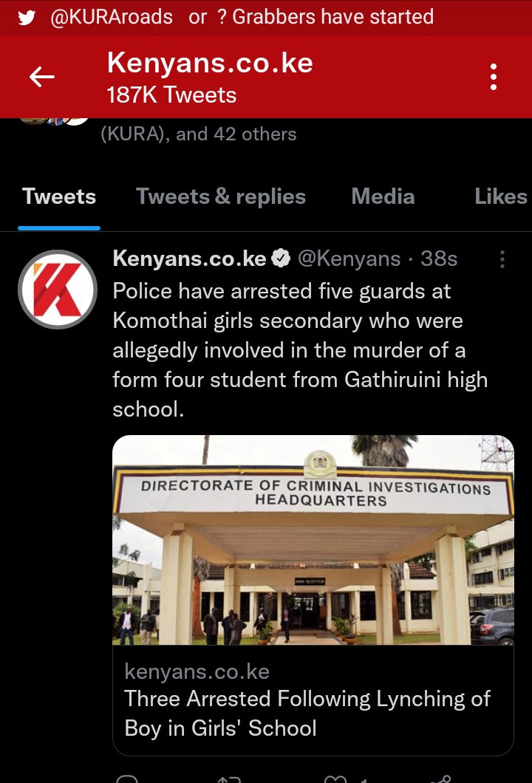Tap the retweet icon under the tweet

click(x=230, y=779)
